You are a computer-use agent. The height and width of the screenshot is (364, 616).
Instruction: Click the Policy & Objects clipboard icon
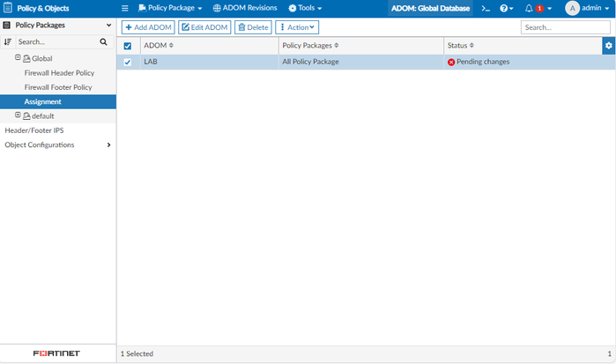pos(7,7)
